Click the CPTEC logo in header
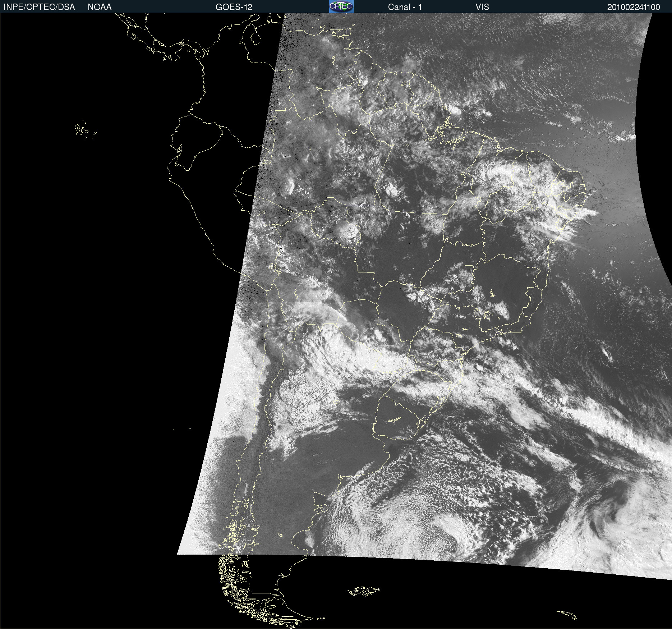The image size is (672, 629). (x=341, y=6)
